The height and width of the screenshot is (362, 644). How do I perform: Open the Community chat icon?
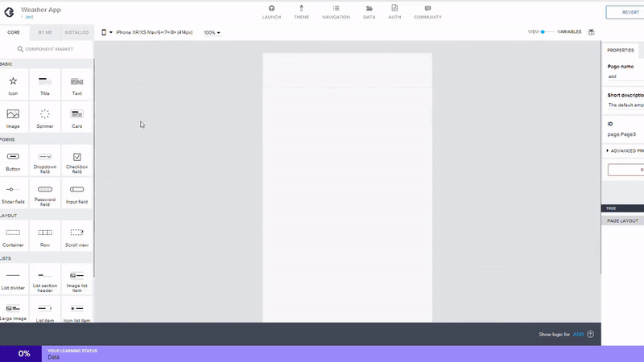[427, 9]
